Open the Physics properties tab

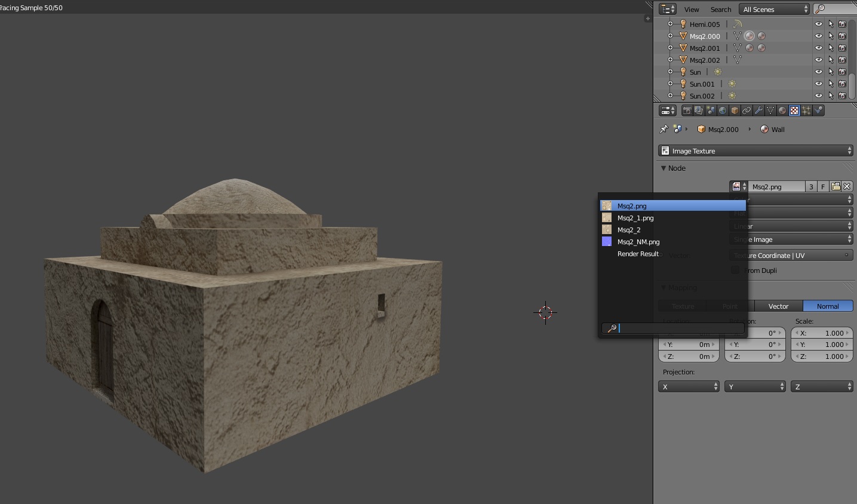[x=819, y=110]
